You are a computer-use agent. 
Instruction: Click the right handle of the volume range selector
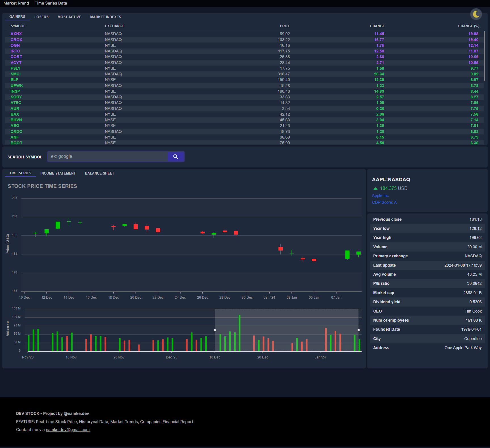[x=358, y=330]
